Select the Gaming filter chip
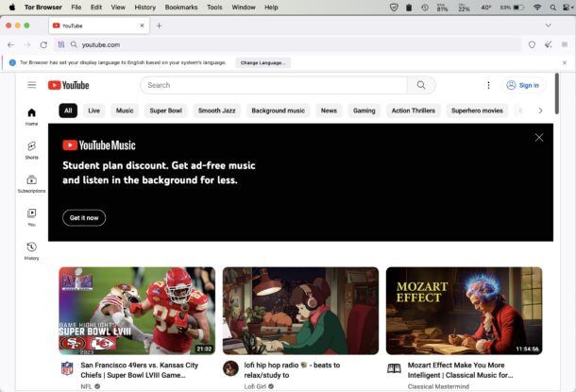The width and height of the screenshot is (576, 392). pos(364,111)
